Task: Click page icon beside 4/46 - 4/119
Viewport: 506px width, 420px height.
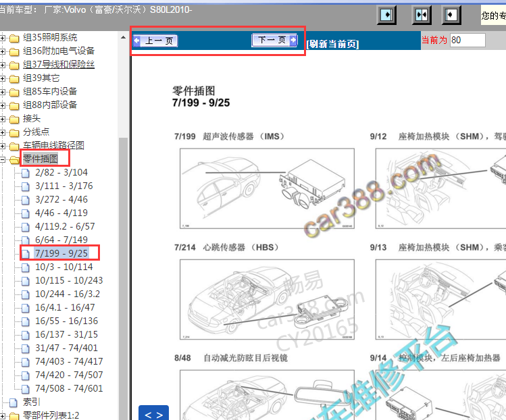Action: 26,213
